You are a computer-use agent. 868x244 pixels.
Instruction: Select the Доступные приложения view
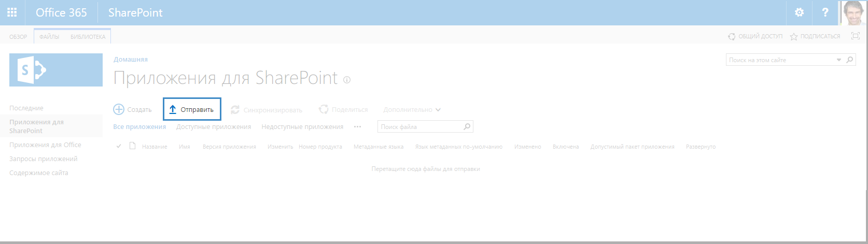click(214, 126)
